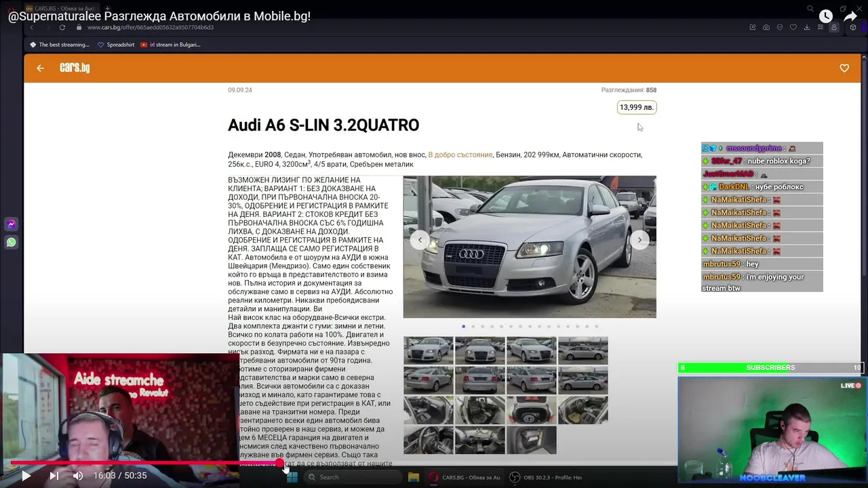Click the mssoundyprime chat username

[x=754, y=148]
